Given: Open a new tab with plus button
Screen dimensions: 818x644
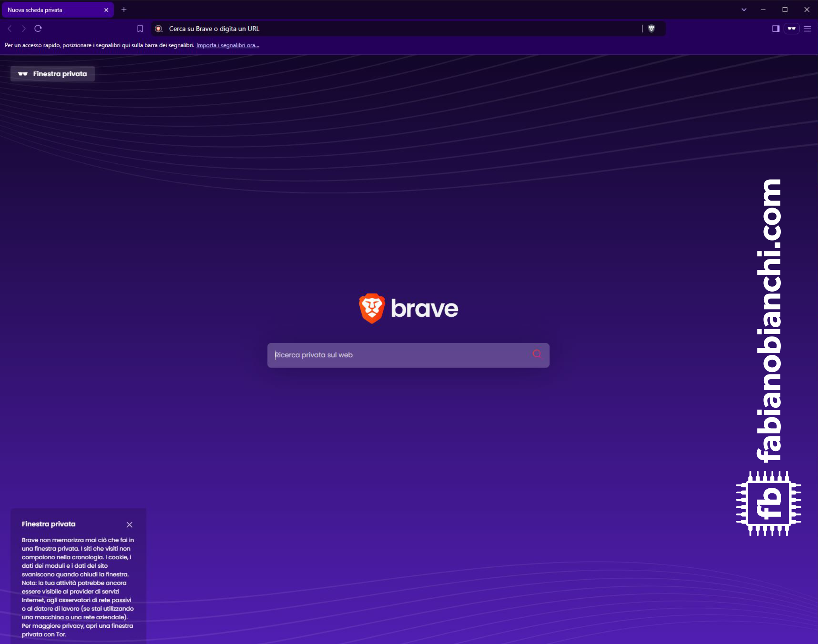Looking at the screenshot, I should tap(124, 10).
